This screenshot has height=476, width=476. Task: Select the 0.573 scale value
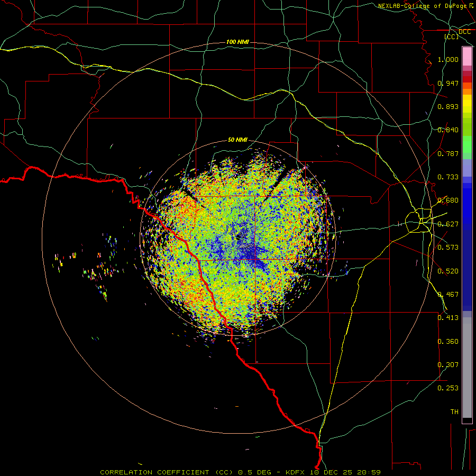(x=448, y=247)
